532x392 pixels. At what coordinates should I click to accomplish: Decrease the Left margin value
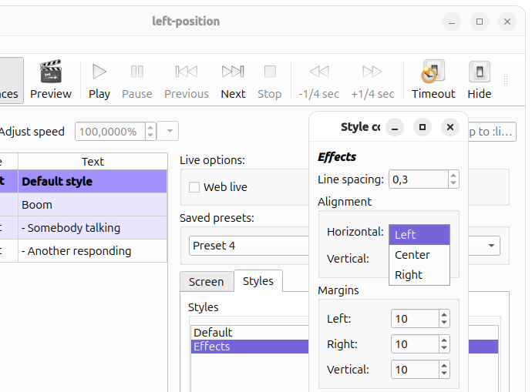[444, 323]
